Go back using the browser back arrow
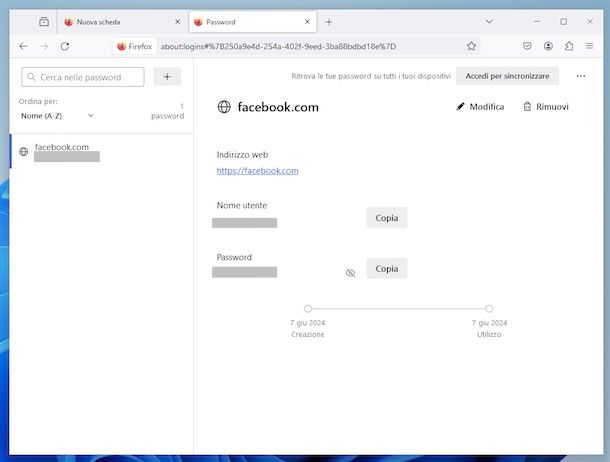The height and width of the screenshot is (462, 610). pos(23,46)
